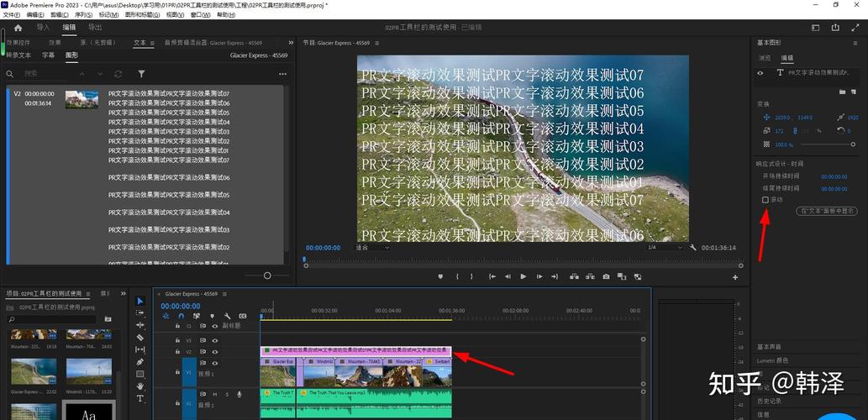Select the Pen tool
This screenshot has height=420, width=868.
pos(140,362)
